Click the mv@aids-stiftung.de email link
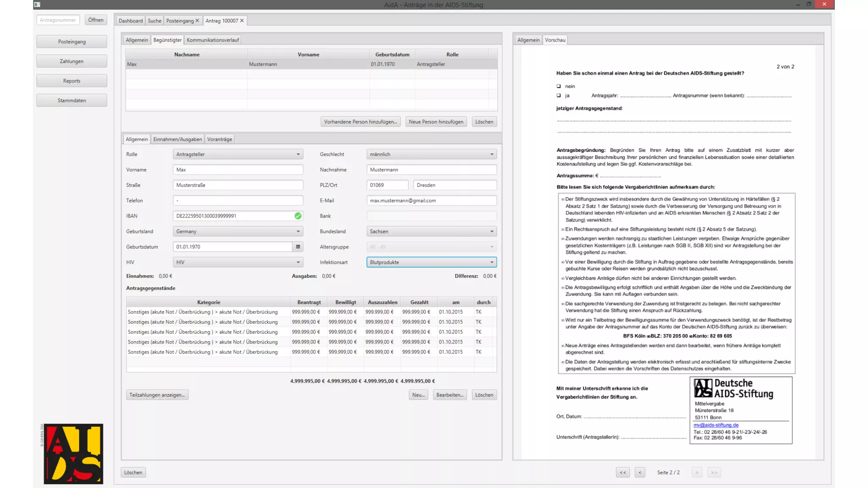868x488 pixels. tap(716, 425)
